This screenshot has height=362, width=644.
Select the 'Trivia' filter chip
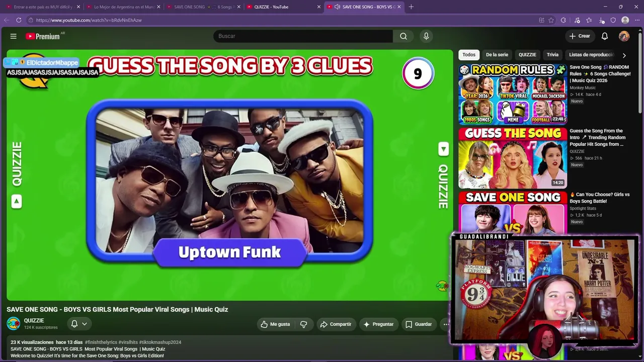pos(552,55)
